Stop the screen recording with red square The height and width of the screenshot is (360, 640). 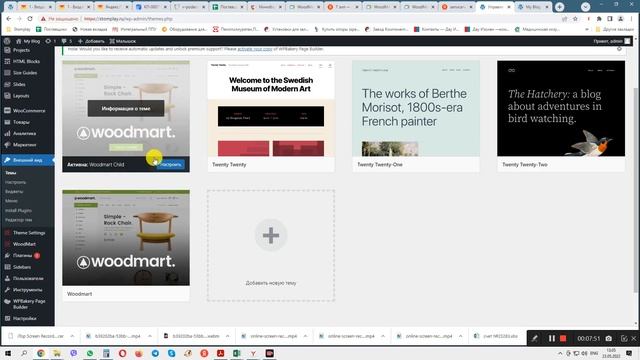(x=563, y=338)
